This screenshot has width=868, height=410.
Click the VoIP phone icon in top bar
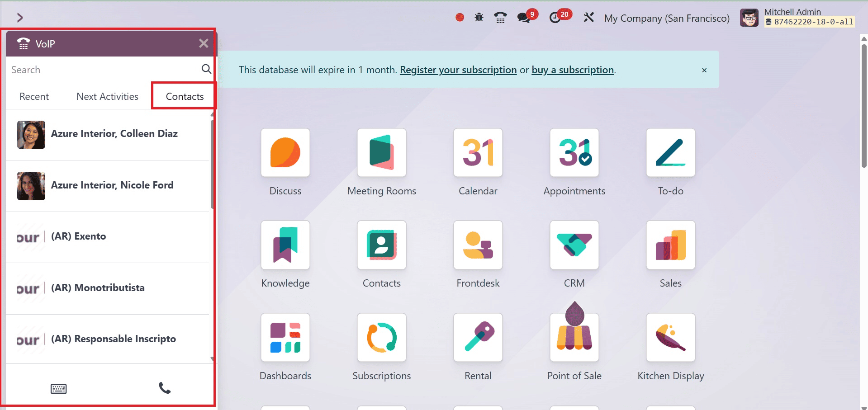pos(500,18)
